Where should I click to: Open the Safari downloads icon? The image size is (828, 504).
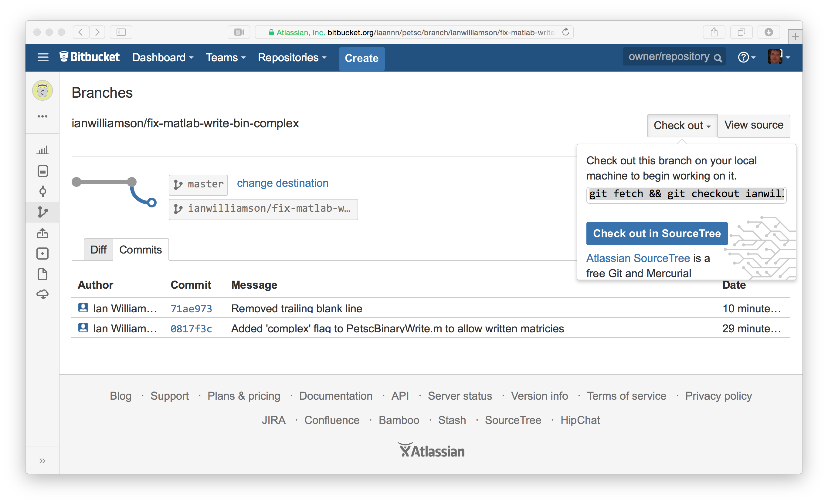769,32
